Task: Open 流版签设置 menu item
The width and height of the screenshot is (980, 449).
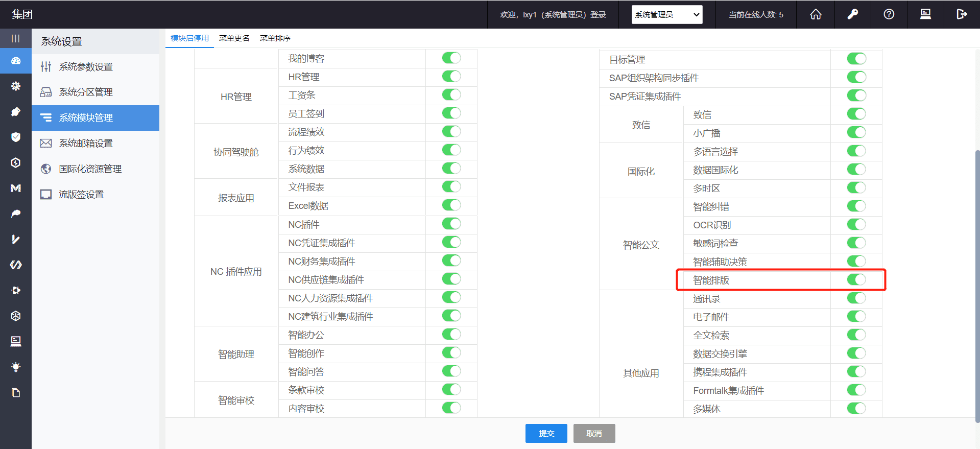Action: tap(95, 195)
